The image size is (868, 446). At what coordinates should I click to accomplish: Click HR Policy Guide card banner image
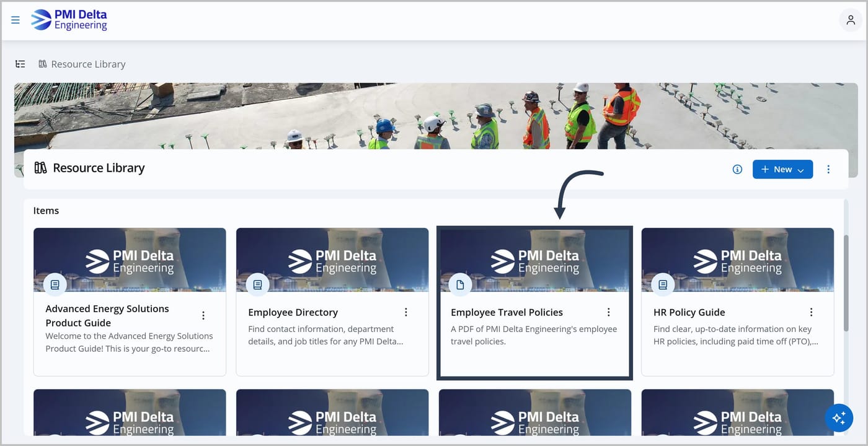(738, 260)
